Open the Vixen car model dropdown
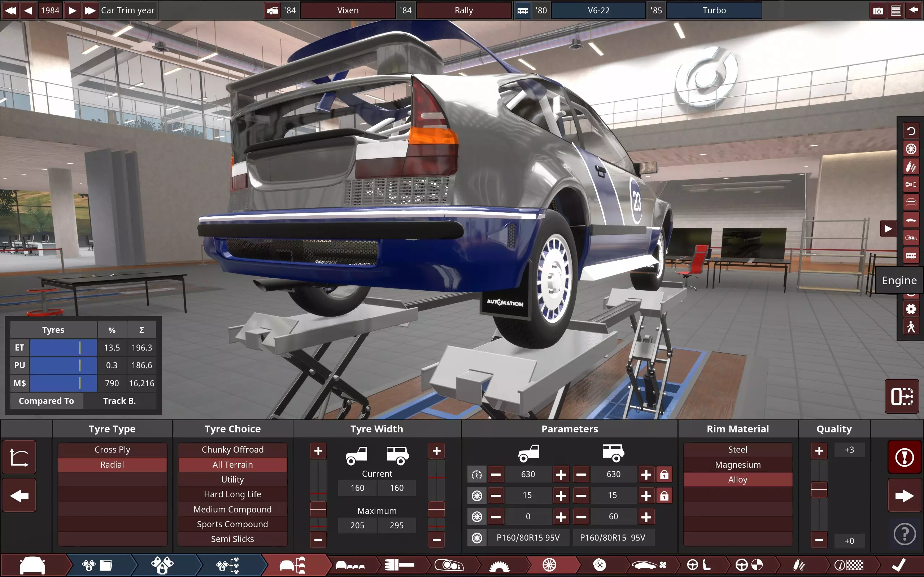This screenshot has height=577, width=924. tap(348, 10)
